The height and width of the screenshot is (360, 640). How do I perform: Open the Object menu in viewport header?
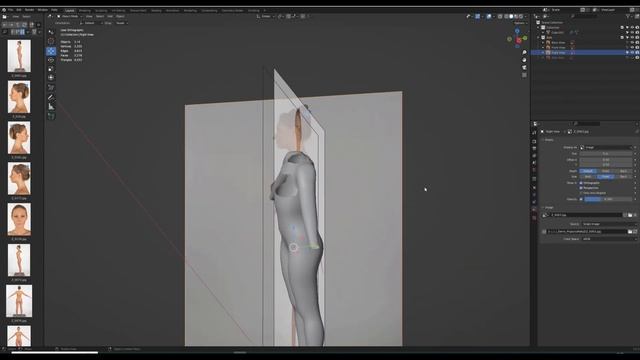120,16
